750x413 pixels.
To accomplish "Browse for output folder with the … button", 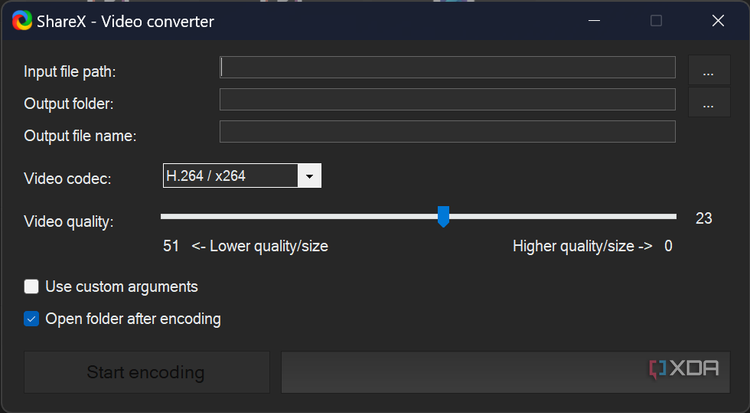I will click(x=709, y=102).
